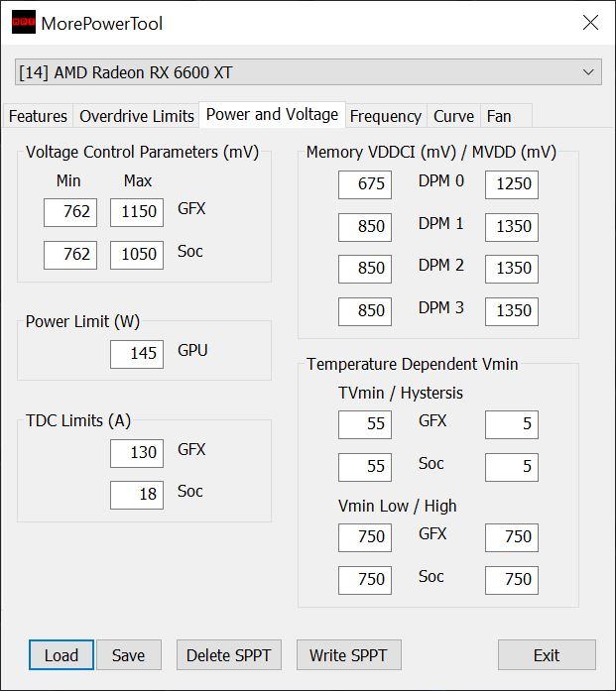Click the Soc Hysteresis field 5
616x691 pixels.
click(x=512, y=467)
